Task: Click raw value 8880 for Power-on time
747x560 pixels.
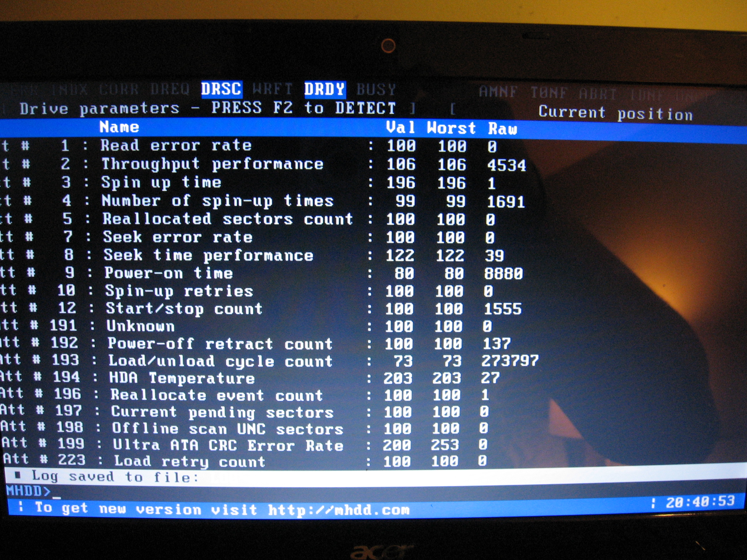Action: [x=503, y=273]
